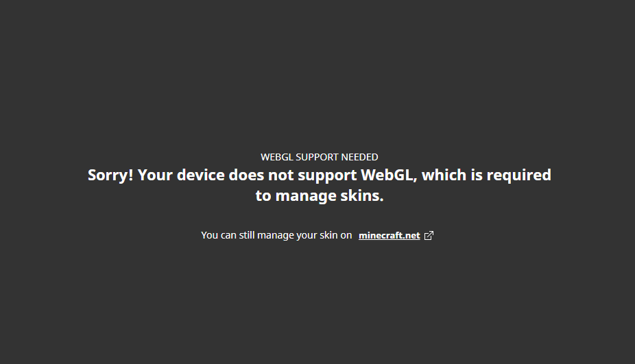Click the external link arrow icon
This screenshot has width=635, height=364.
(x=429, y=236)
